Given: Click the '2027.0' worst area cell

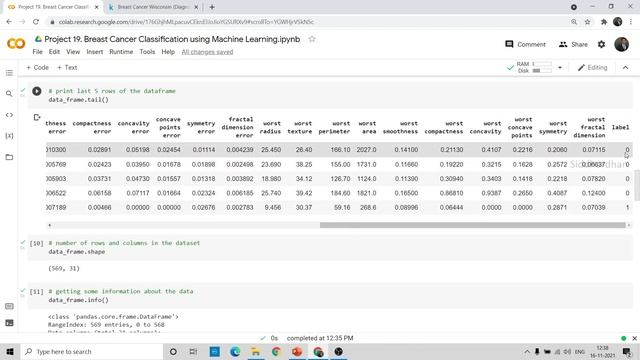Looking at the screenshot, I should (366, 150).
